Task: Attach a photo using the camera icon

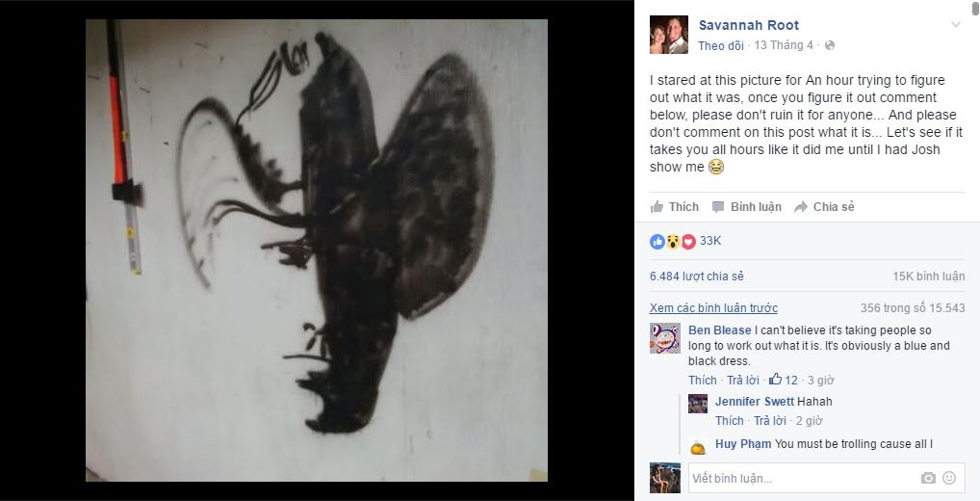Action: [928, 479]
